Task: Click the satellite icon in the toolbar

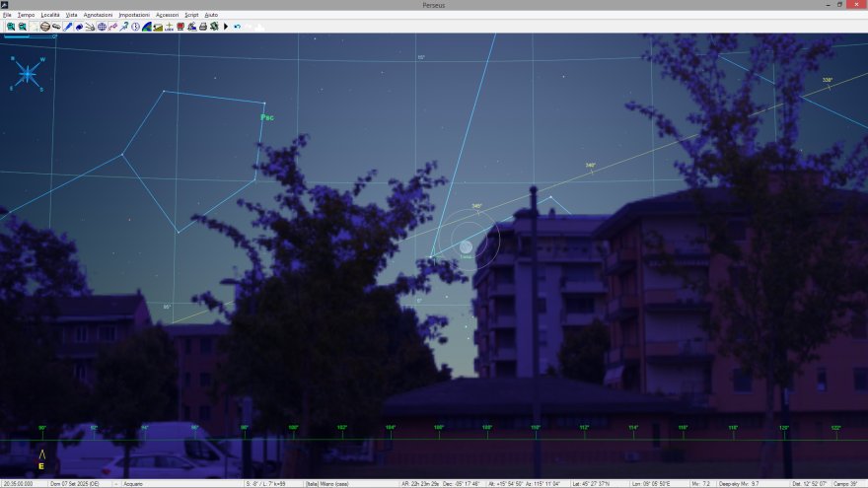Action: tap(56, 27)
